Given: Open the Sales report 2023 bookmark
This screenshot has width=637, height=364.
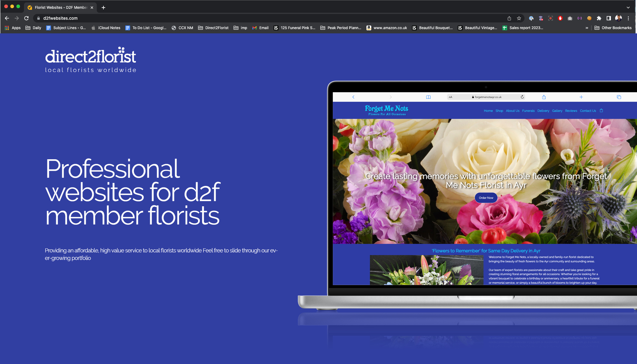Looking at the screenshot, I should coord(523,28).
